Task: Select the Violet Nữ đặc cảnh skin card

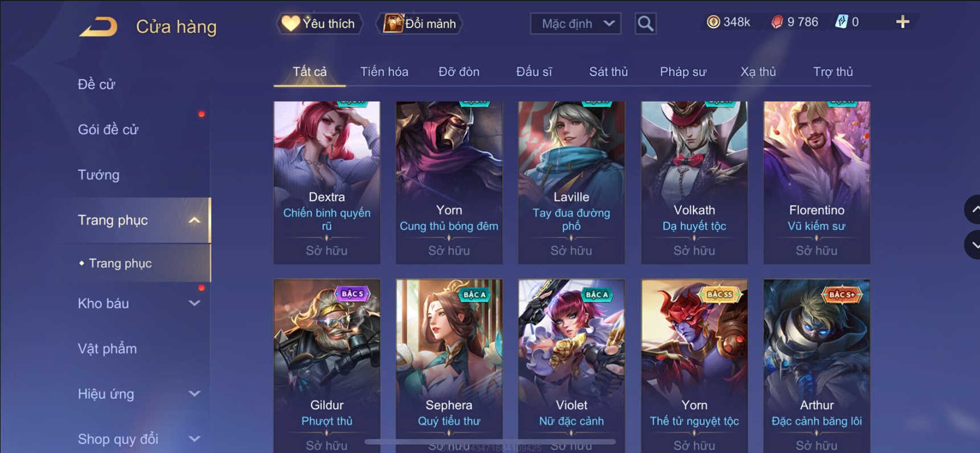Action: tap(571, 365)
